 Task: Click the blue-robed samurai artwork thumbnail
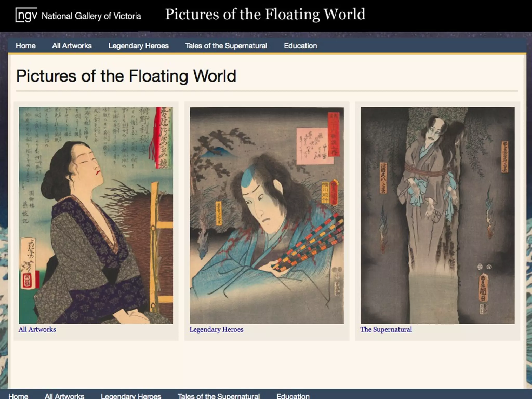(x=267, y=215)
